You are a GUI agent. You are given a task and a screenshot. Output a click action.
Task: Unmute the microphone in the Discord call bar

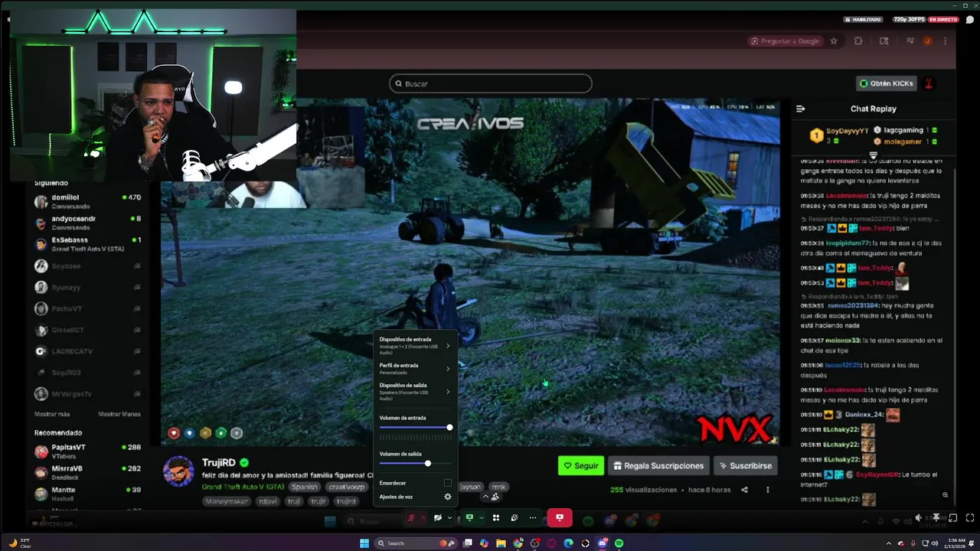pyautogui.click(x=412, y=518)
